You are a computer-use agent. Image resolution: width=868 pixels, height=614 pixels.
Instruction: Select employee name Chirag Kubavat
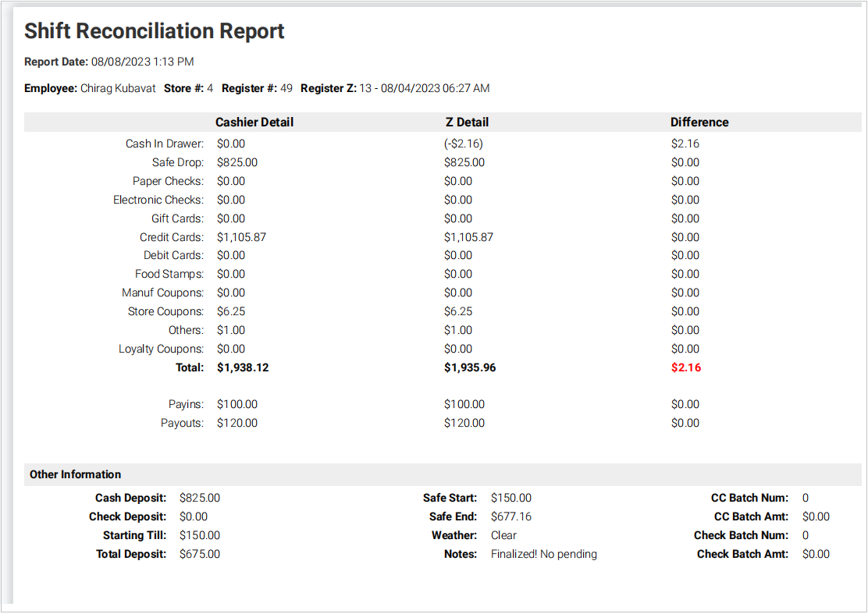[118, 88]
